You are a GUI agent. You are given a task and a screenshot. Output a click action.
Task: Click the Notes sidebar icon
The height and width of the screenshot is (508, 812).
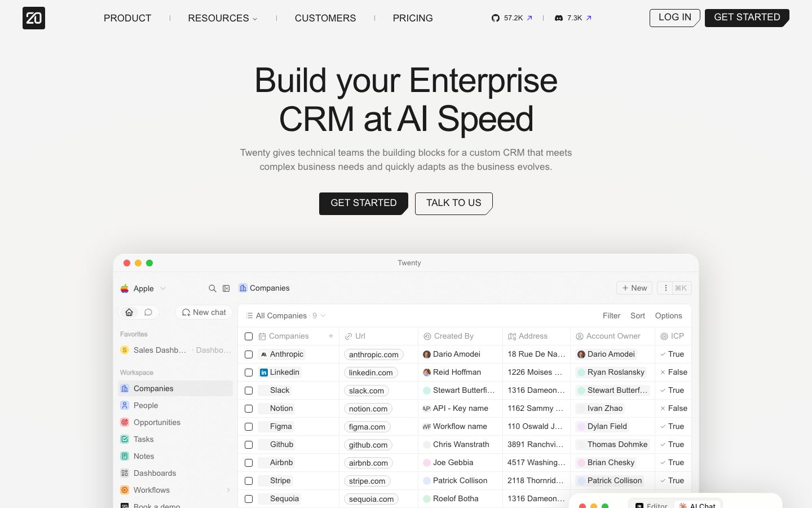tap(125, 456)
